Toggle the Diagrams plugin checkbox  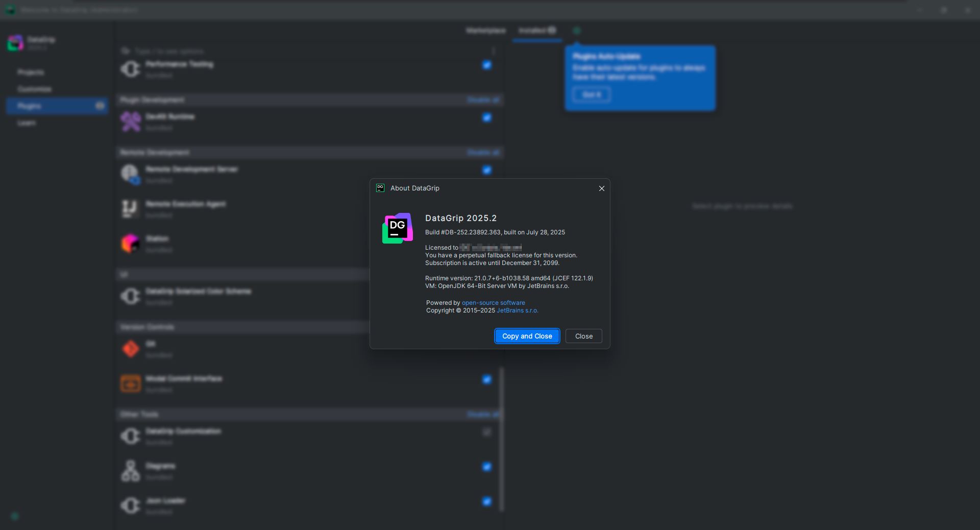[x=487, y=467]
